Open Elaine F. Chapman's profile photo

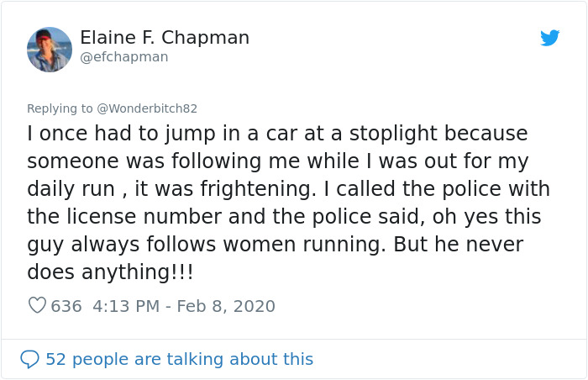point(50,49)
